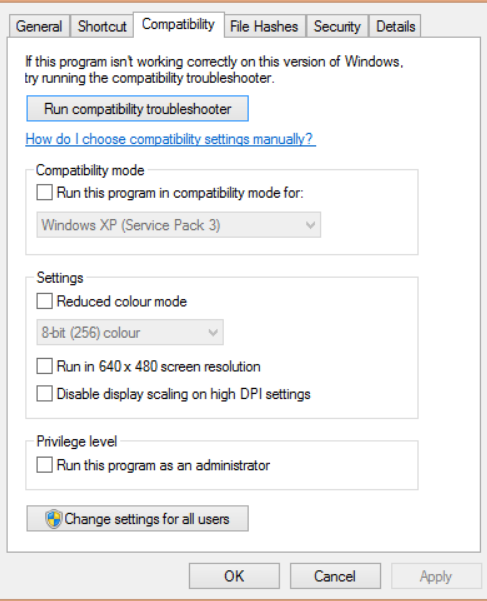Open How do I choose compatibility settings manually link

[171, 139]
